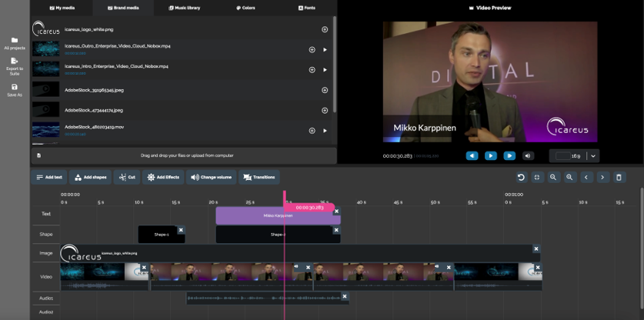Click the Save As disk icon
The height and width of the screenshot is (320, 644).
15,87
